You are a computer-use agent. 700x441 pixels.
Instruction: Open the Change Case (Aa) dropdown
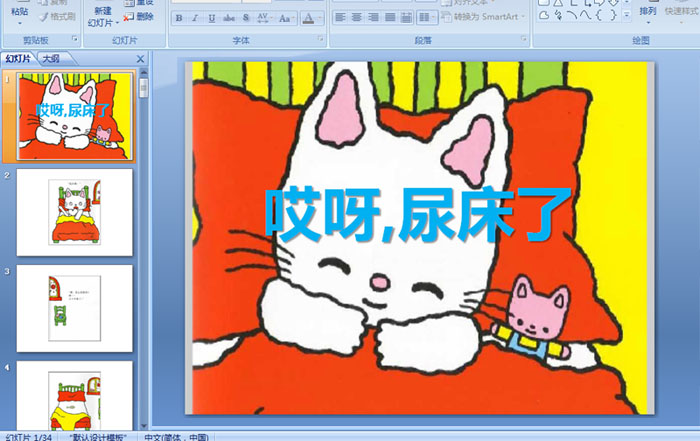(x=284, y=18)
